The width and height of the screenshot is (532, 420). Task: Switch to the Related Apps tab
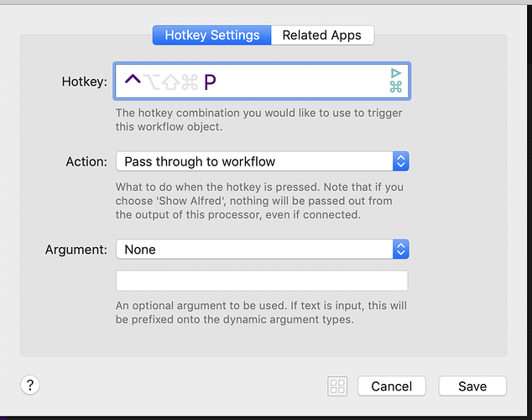pos(322,35)
